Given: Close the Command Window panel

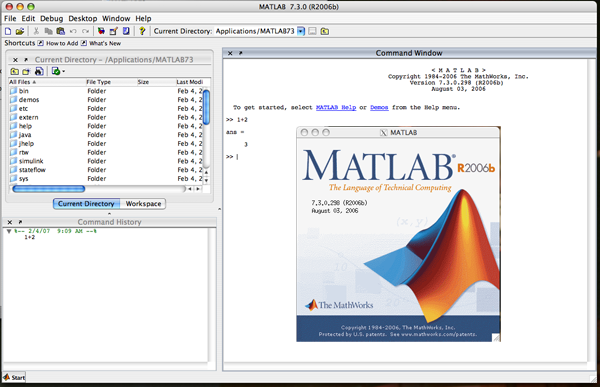Looking at the screenshot, I should [x=230, y=53].
